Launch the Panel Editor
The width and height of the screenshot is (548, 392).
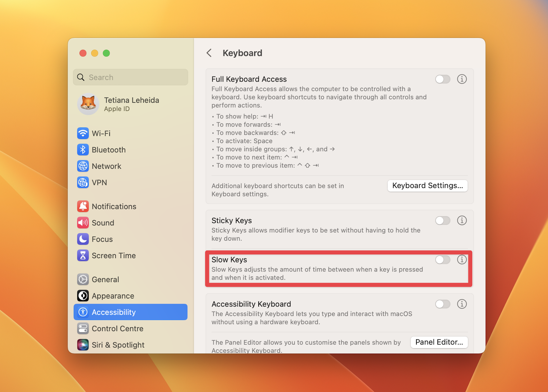pyautogui.click(x=439, y=342)
